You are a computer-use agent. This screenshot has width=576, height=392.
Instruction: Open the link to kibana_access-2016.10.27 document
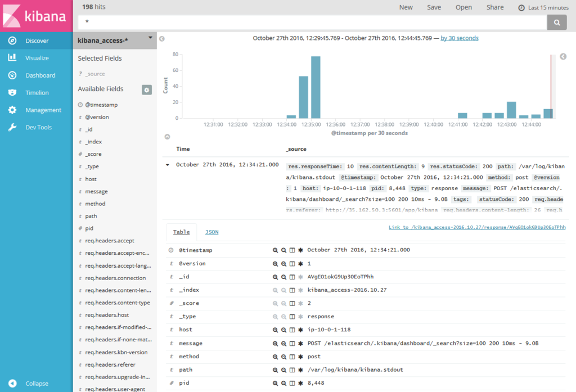tap(477, 227)
